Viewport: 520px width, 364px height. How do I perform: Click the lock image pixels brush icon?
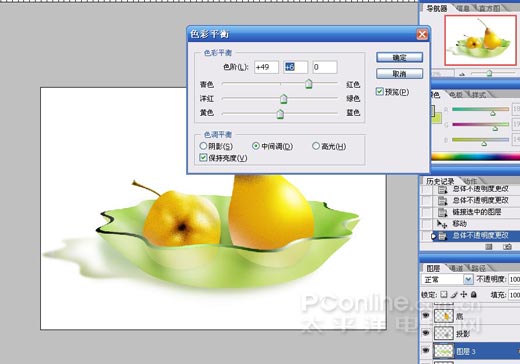[454, 295]
